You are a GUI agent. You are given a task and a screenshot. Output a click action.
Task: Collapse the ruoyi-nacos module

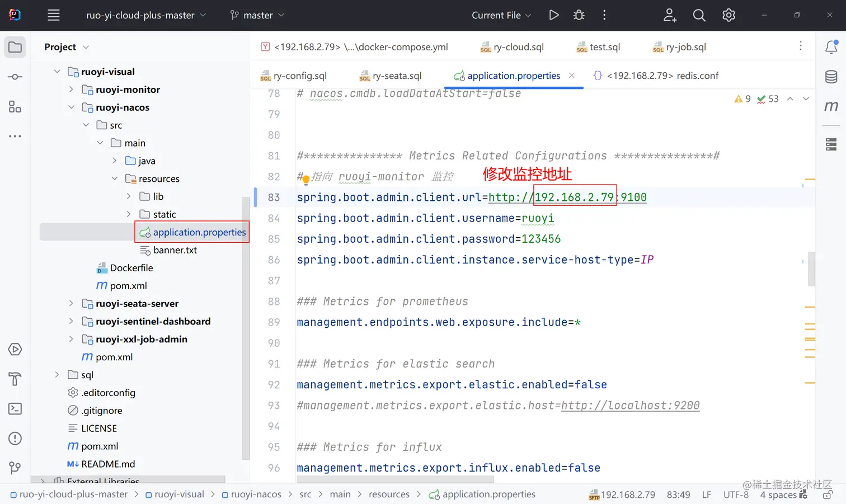[x=71, y=107]
